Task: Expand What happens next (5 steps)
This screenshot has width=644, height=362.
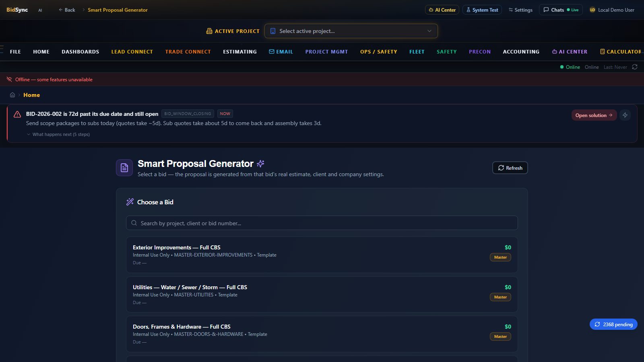Action: pos(58,134)
